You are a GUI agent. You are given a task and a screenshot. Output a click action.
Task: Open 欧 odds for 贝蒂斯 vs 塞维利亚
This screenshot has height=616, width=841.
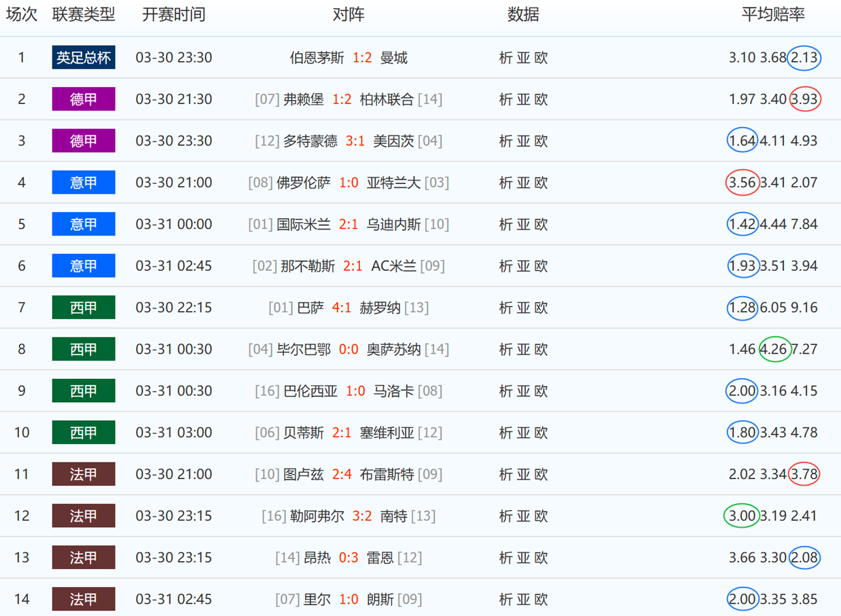[x=541, y=433]
